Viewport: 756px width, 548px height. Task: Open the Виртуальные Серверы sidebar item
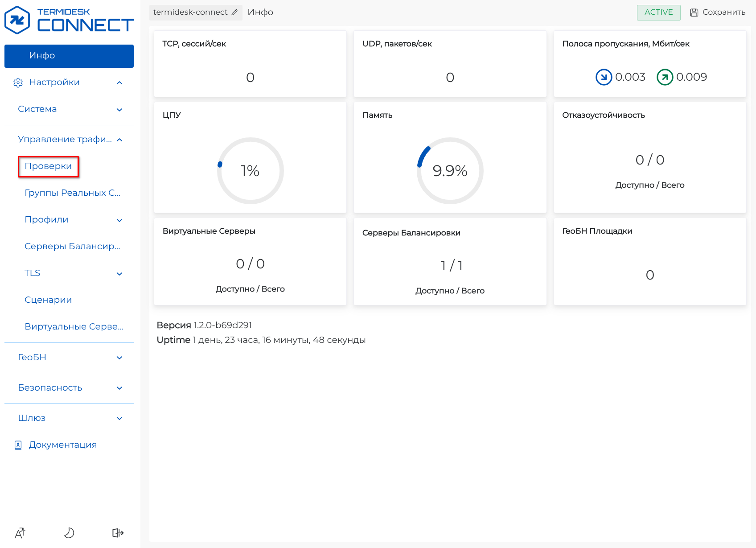point(74,327)
